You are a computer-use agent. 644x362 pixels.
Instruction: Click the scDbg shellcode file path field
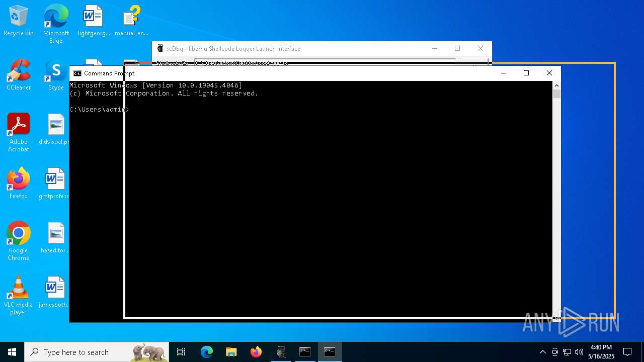[x=325, y=63]
